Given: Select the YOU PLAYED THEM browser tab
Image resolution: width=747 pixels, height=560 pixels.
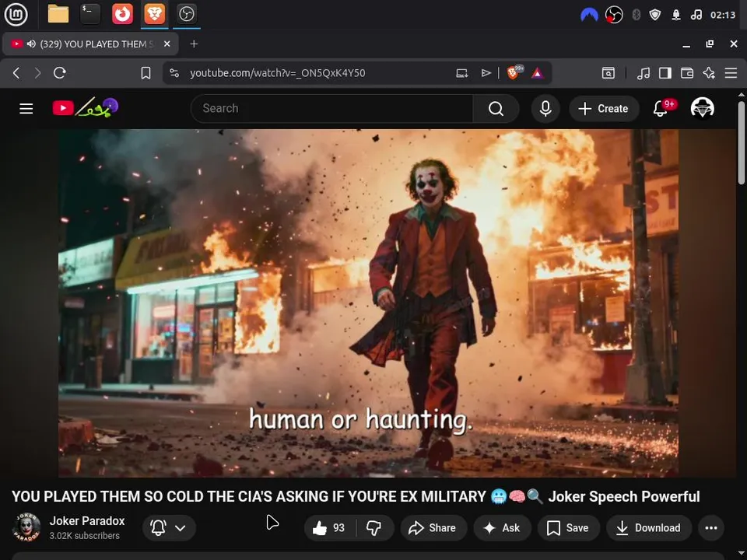Looking at the screenshot, I should click(90, 44).
